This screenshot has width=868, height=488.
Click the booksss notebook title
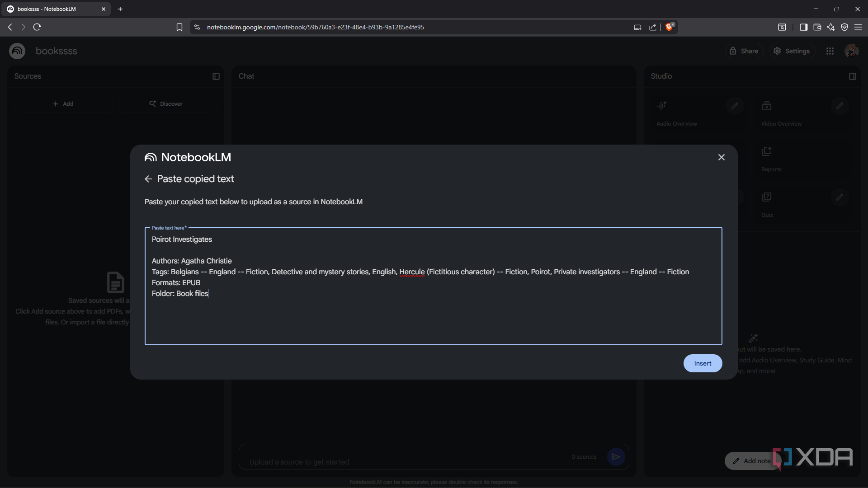[x=57, y=51]
